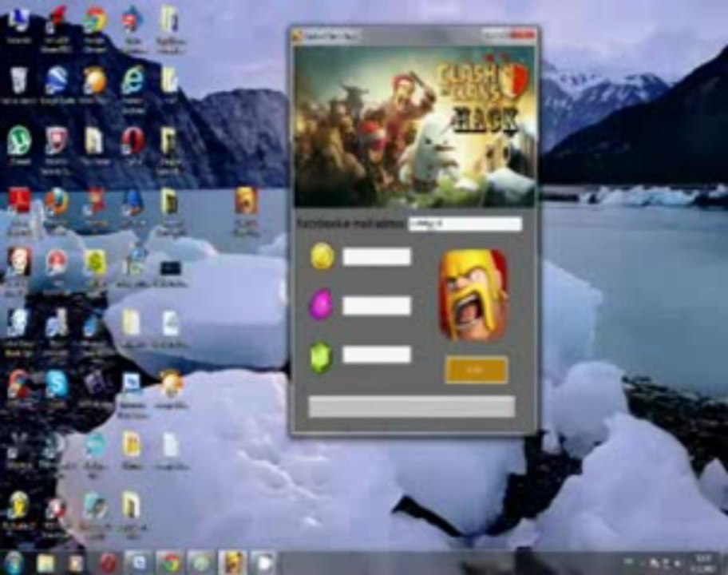Click the gray progress bar at window bottom
The height and width of the screenshot is (575, 728).
tap(411, 406)
